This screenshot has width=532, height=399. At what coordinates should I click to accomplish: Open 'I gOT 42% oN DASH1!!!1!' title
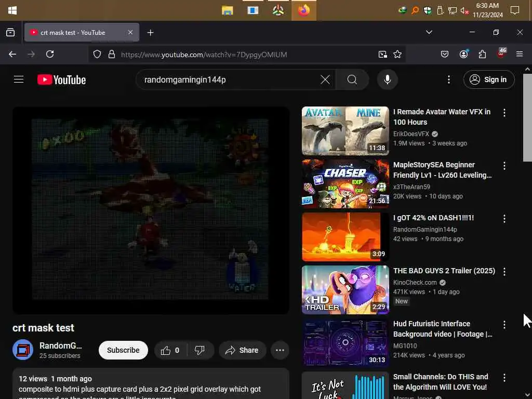pos(434,218)
